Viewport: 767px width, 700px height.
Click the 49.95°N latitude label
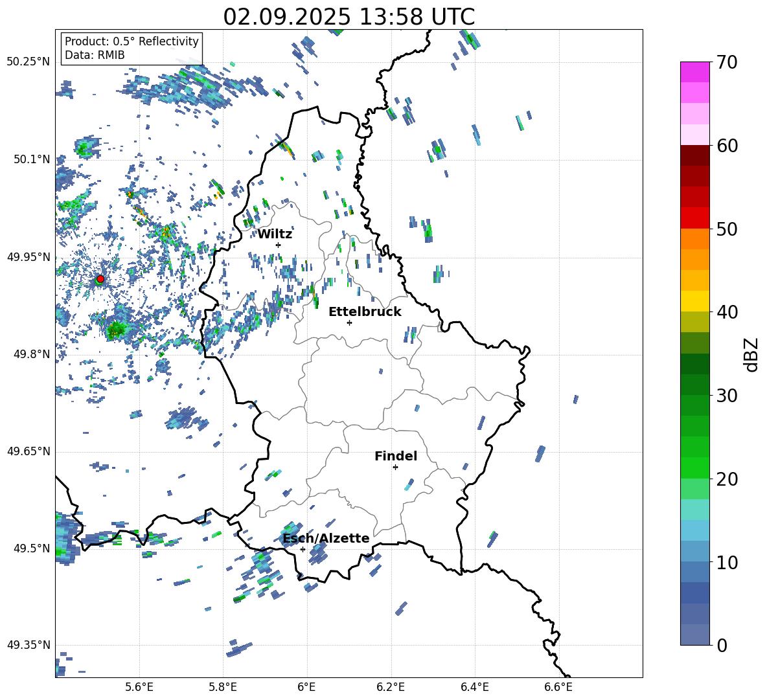[x=29, y=257]
